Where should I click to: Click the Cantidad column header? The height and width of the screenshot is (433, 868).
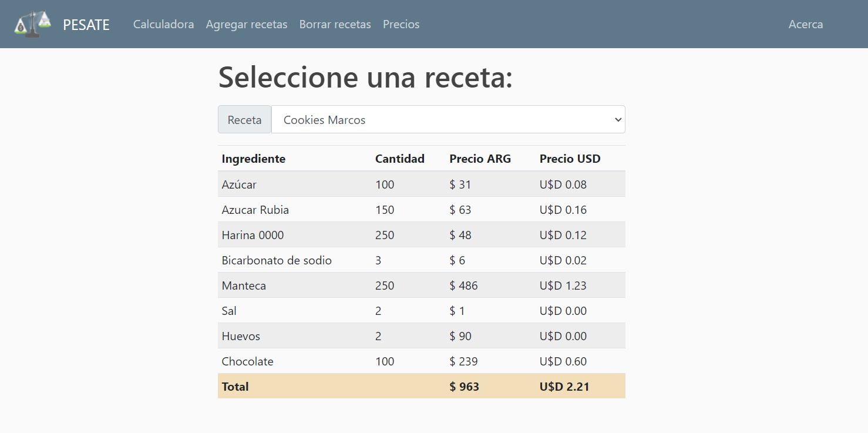pos(399,159)
